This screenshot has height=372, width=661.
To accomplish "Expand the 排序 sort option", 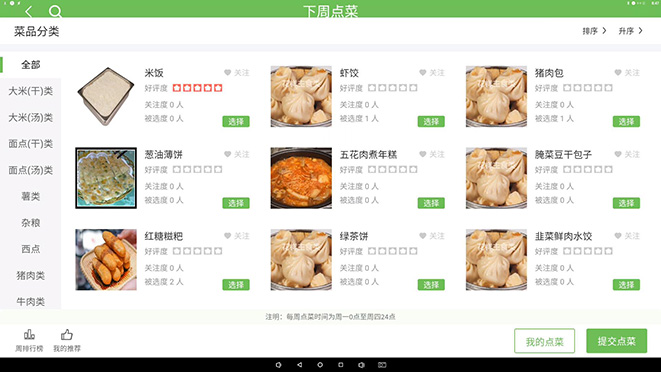I will (594, 31).
